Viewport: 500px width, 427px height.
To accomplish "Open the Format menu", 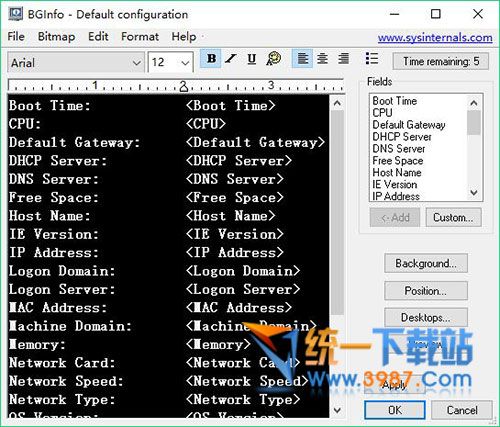I will 140,36.
